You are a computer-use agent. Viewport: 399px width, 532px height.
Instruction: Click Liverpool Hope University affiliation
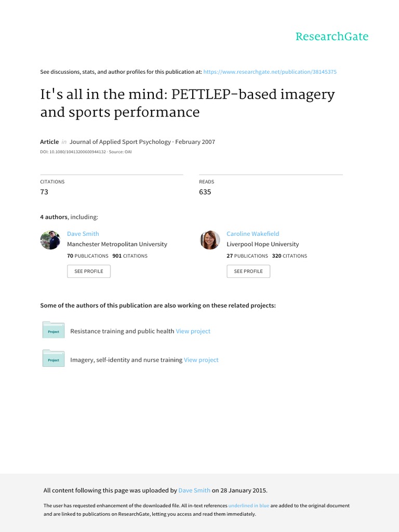point(263,244)
